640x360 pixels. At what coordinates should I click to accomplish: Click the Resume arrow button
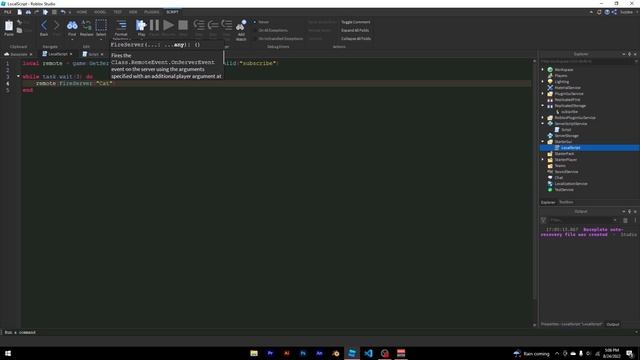[168, 25]
